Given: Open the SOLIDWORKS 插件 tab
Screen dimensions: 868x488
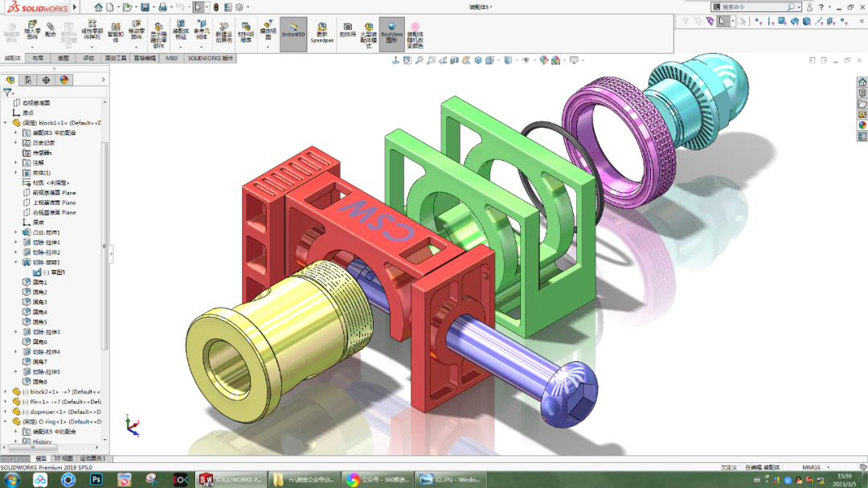Looking at the screenshot, I should click(211, 58).
